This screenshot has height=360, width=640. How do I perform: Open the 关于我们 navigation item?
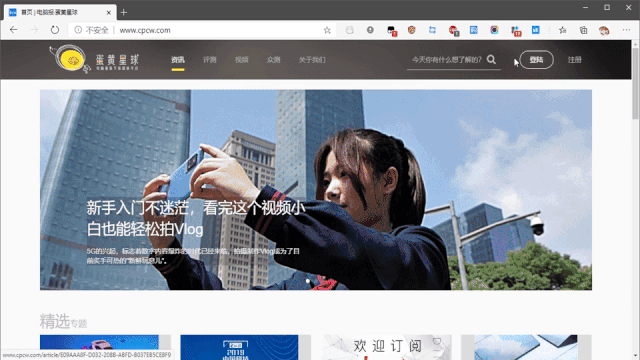(312, 60)
